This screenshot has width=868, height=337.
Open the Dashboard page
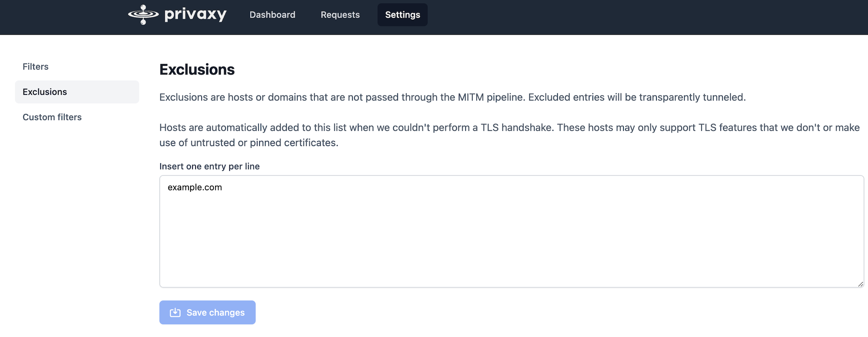[272, 15]
